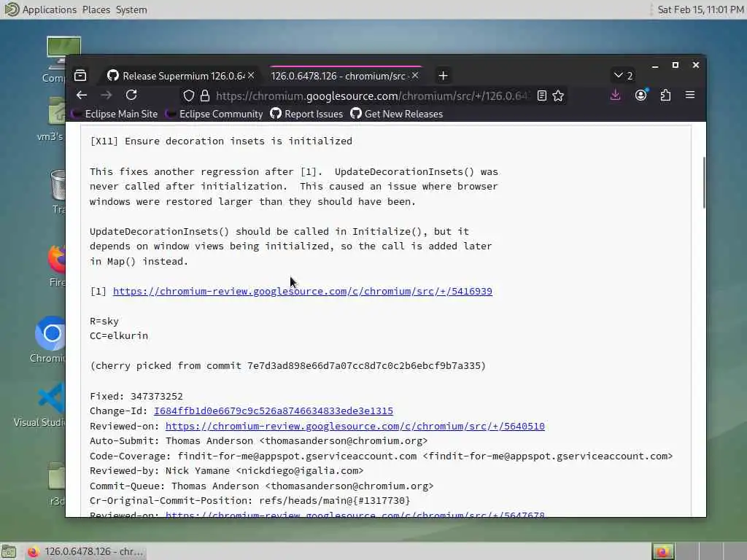747x560 pixels.
Task: Select the 126.0.6478.126 chromium/src tab
Action: point(345,76)
